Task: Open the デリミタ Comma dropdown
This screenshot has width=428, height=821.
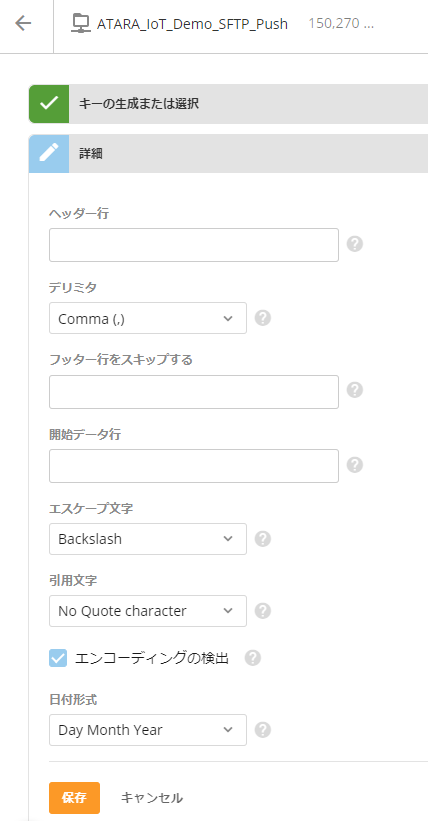Action: [x=148, y=318]
